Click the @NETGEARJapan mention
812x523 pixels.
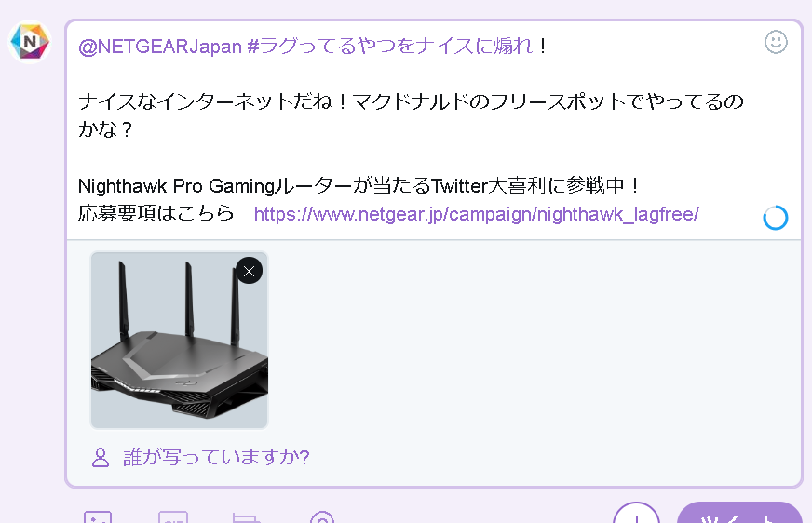pyautogui.click(x=160, y=47)
